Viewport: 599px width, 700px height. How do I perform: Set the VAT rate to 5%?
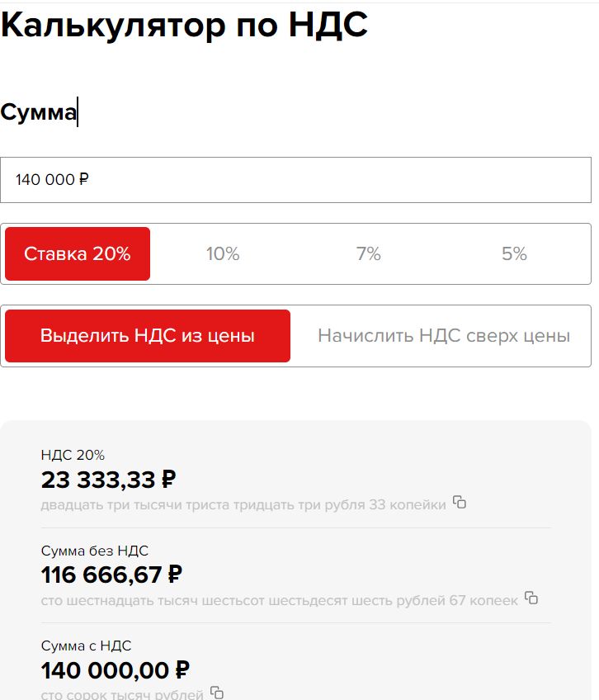(x=514, y=254)
